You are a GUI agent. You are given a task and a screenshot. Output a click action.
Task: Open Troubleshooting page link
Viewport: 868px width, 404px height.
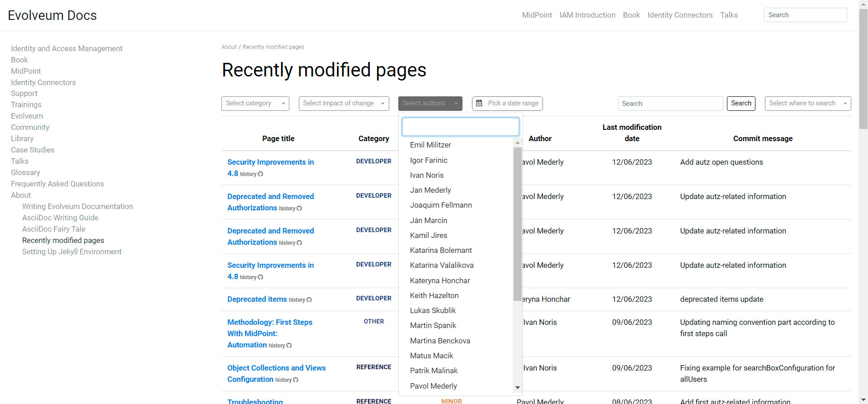click(255, 401)
